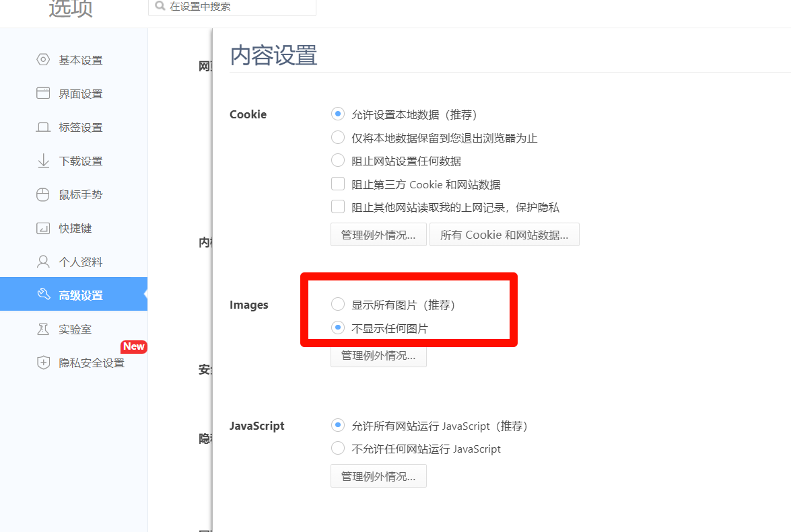Select the 个人资料 profile icon
Screen dimensions: 791x532
42,261
